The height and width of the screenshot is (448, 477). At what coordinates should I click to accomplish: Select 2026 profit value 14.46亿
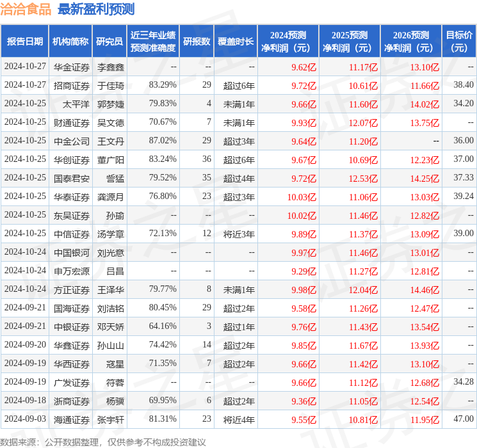pyautogui.click(x=424, y=290)
